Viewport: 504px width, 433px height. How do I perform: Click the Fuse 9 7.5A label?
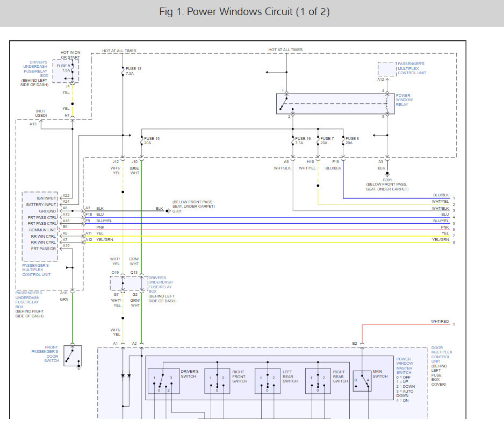pos(63,68)
